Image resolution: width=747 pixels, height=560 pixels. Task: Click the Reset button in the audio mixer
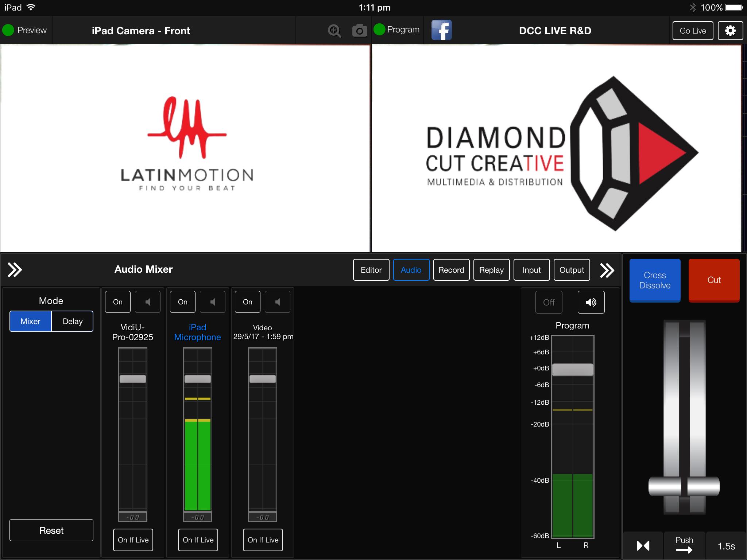[51, 530]
